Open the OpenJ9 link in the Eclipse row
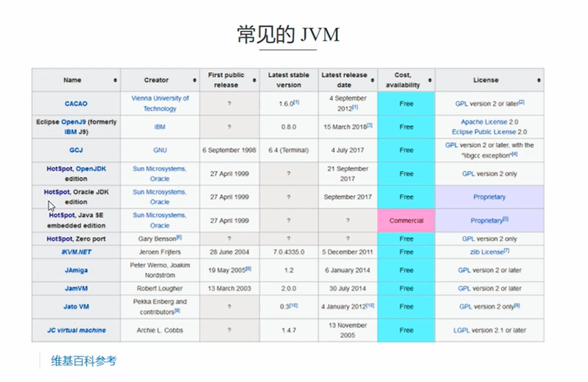This screenshot has height=382, width=588. [x=73, y=122]
